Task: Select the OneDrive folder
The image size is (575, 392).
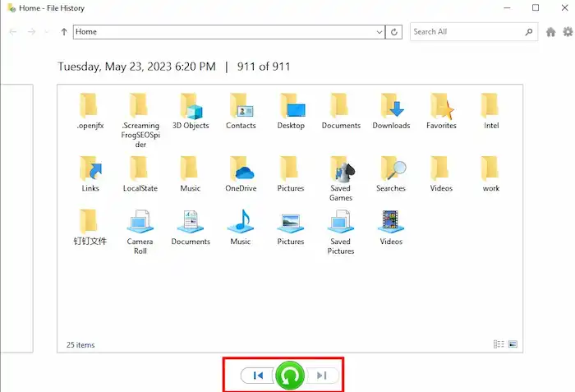Action: click(241, 173)
